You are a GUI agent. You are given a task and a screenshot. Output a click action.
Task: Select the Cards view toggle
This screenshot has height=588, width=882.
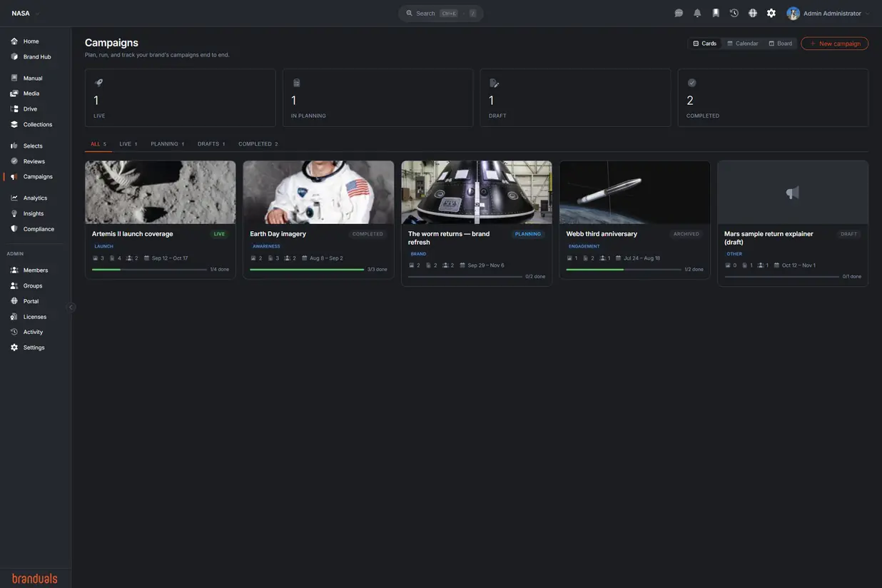[x=704, y=44]
